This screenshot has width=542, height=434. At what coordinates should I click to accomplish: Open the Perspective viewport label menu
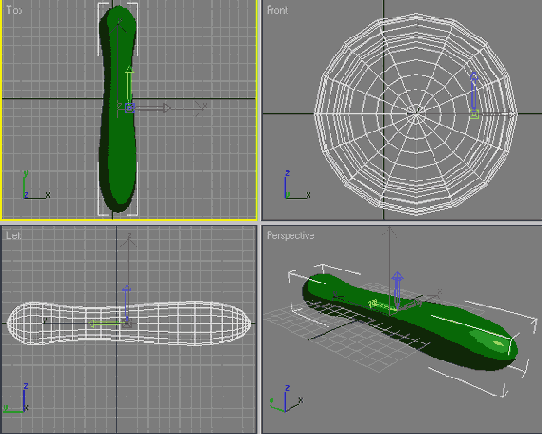coord(290,235)
